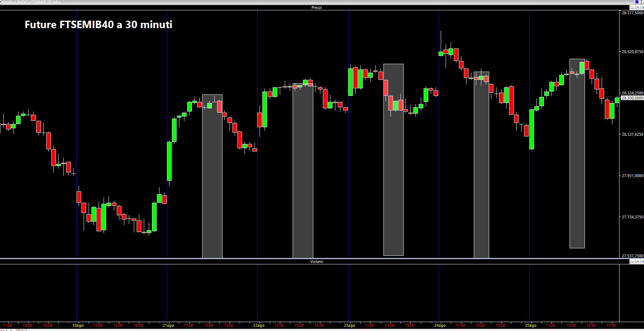Maximize the Prezzi chart panel
The height and width of the screenshot is (331, 644).
pyautogui.click(x=637, y=7)
